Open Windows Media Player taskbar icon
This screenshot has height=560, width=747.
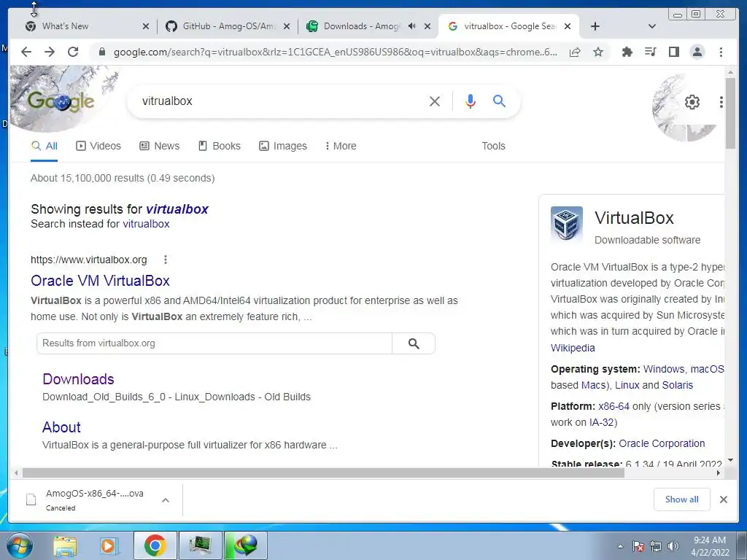[x=109, y=545]
